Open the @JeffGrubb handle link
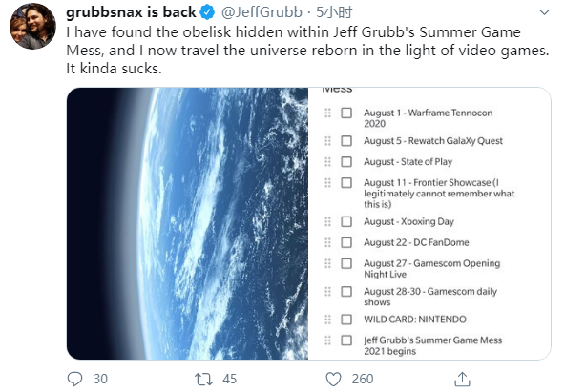This screenshot has width=565, height=392. (262, 12)
